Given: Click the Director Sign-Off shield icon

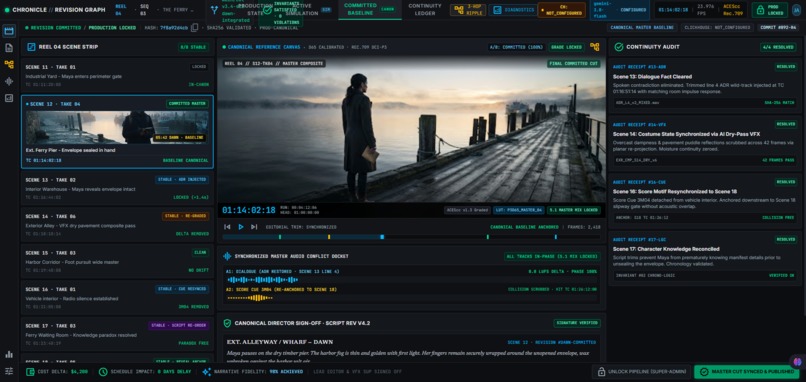Looking at the screenshot, I should (x=227, y=323).
